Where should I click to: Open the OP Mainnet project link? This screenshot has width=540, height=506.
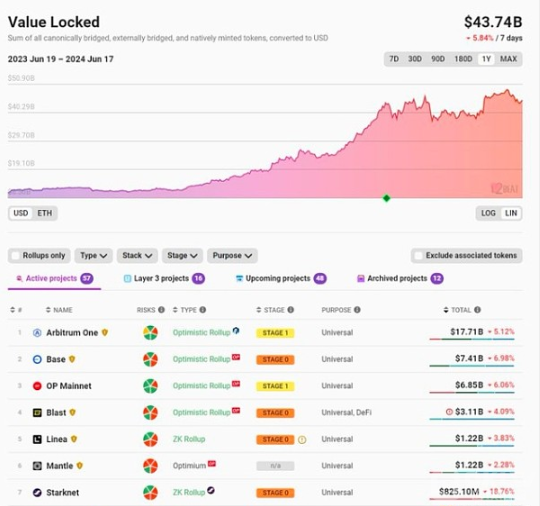(69, 386)
